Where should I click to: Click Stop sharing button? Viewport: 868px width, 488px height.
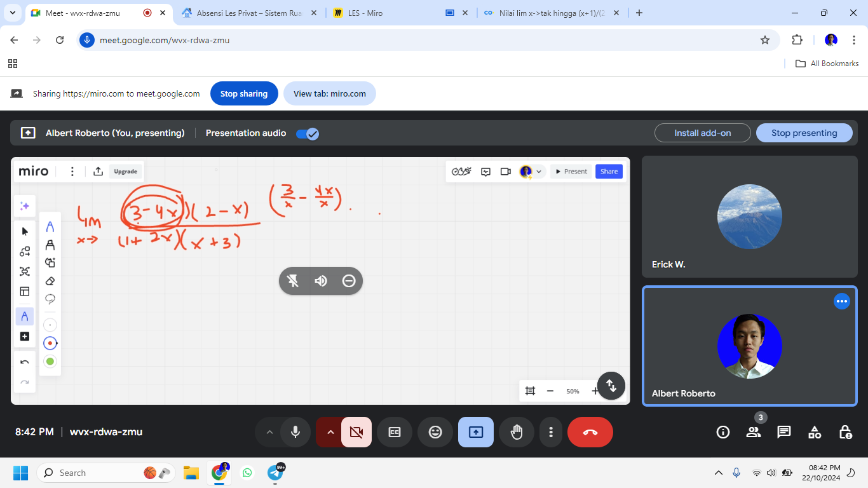(244, 93)
